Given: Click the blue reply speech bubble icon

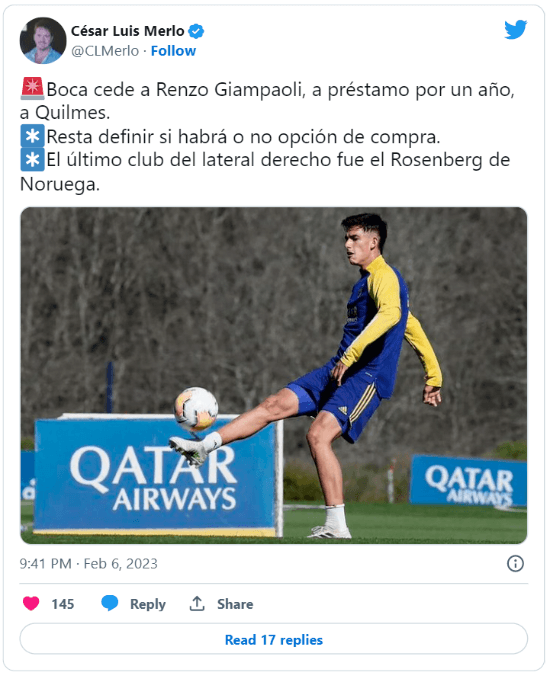Looking at the screenshot, I should [x=110, y=603].
